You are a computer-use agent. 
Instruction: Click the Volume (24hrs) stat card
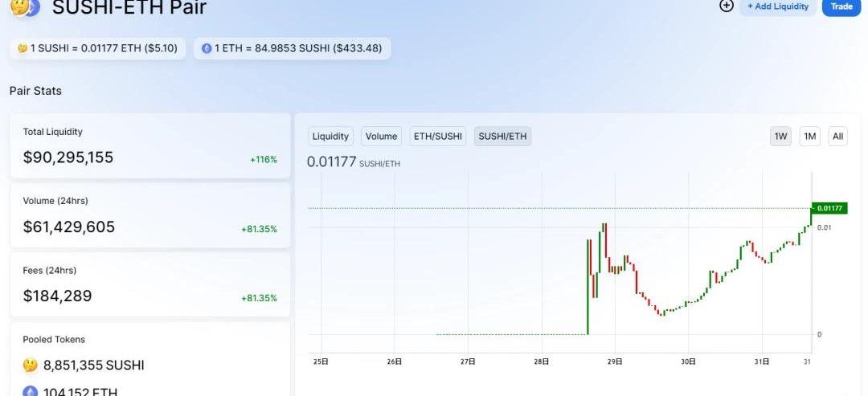pos(149,216)
